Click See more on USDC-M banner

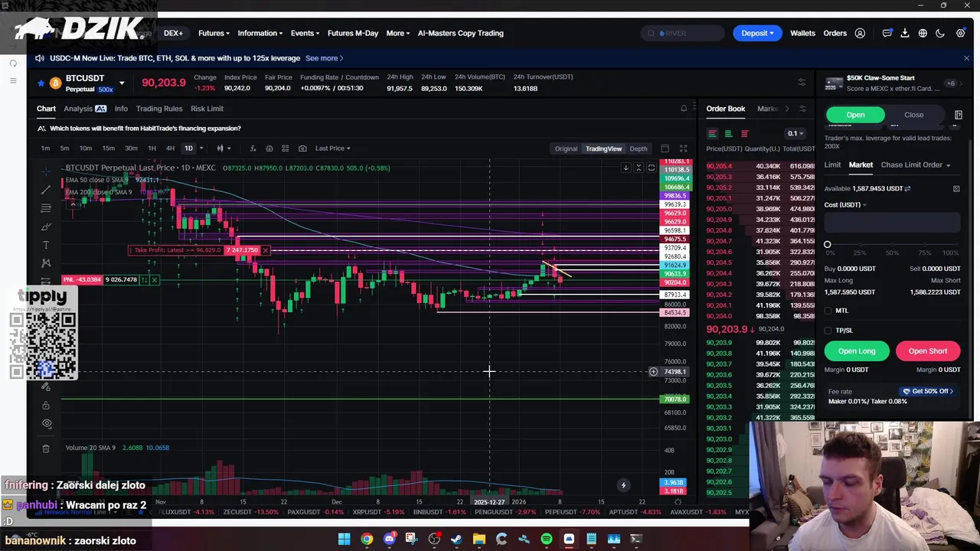click(x=324, y=58)
